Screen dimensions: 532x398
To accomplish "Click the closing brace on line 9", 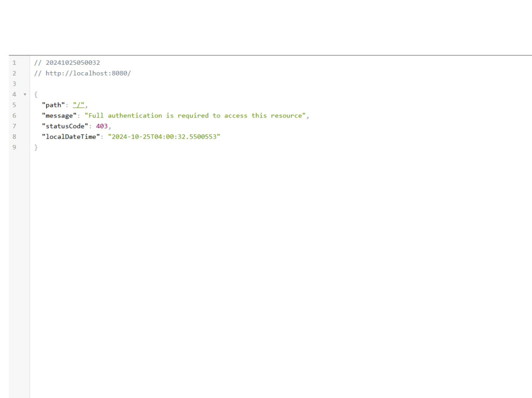I will tap(36, 148).
